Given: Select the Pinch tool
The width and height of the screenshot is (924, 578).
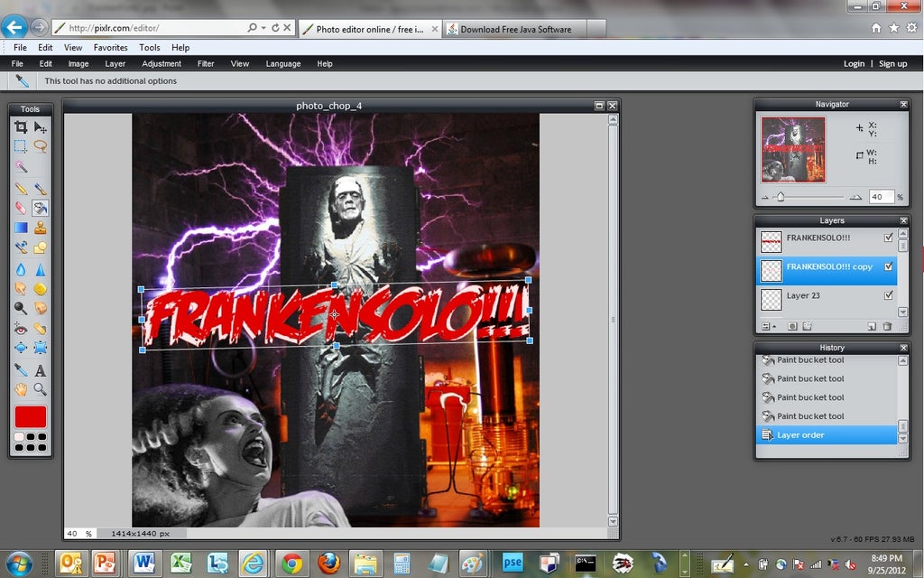Looking at the screenshot, I should point(40,348).
